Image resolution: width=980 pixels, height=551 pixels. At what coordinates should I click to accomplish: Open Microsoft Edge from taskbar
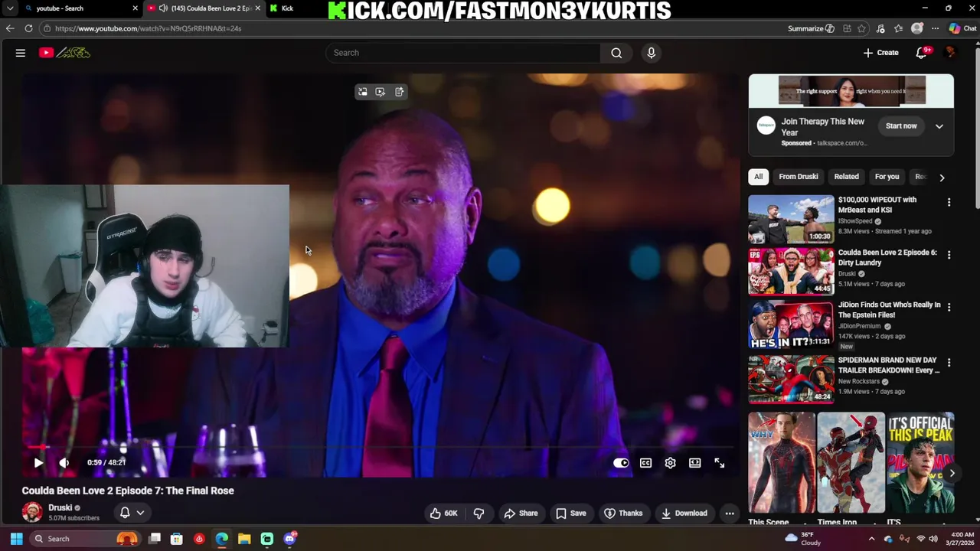pos(221,539)
